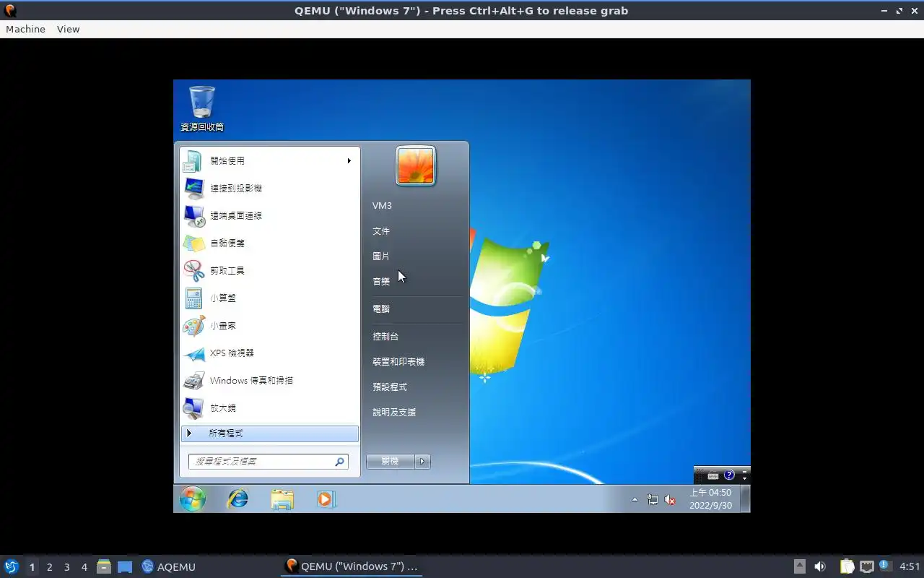Switch to host virtual desktop 2

click(x=49, y=567)
